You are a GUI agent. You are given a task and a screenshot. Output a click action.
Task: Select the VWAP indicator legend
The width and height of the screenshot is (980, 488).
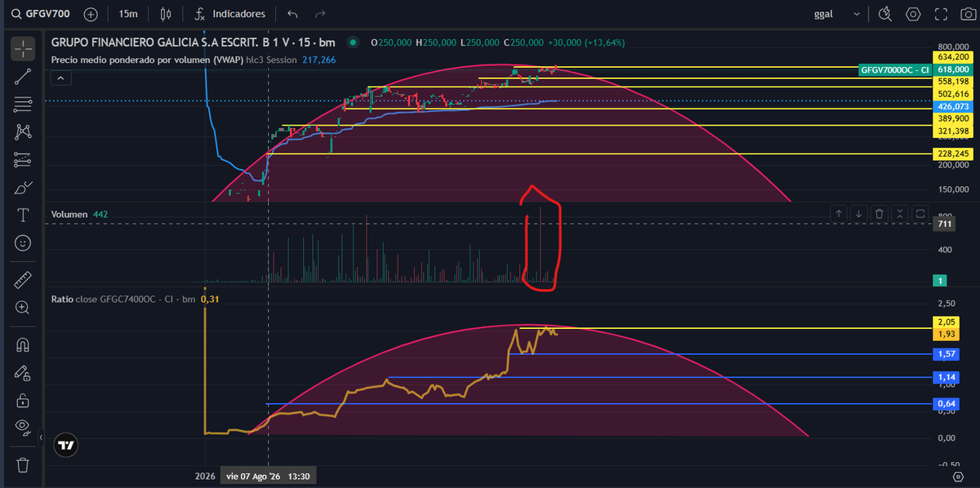pyautogui.click(x=193, y=60)
